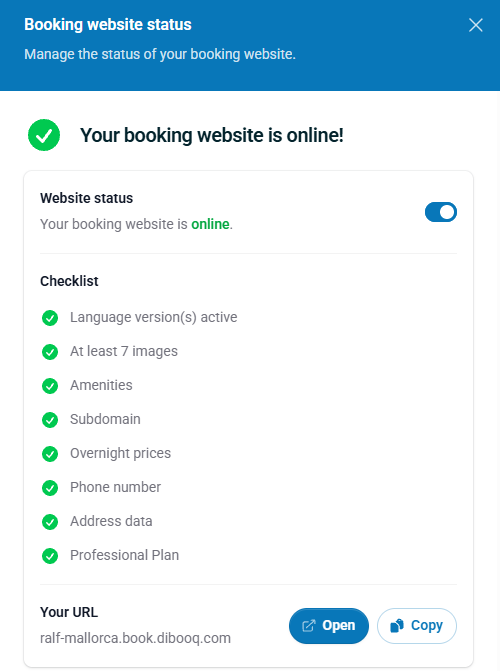The image size is (500, 671).
Task: Click the ralf-mallorca.book.dibooq.com URL text
Action: click(x=135, y=638)
